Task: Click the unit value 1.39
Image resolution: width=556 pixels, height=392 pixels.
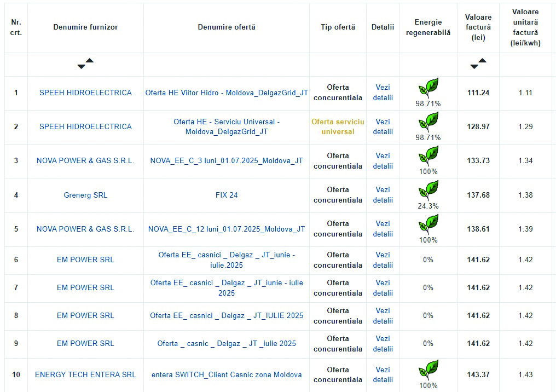Action: pos(525,229)
